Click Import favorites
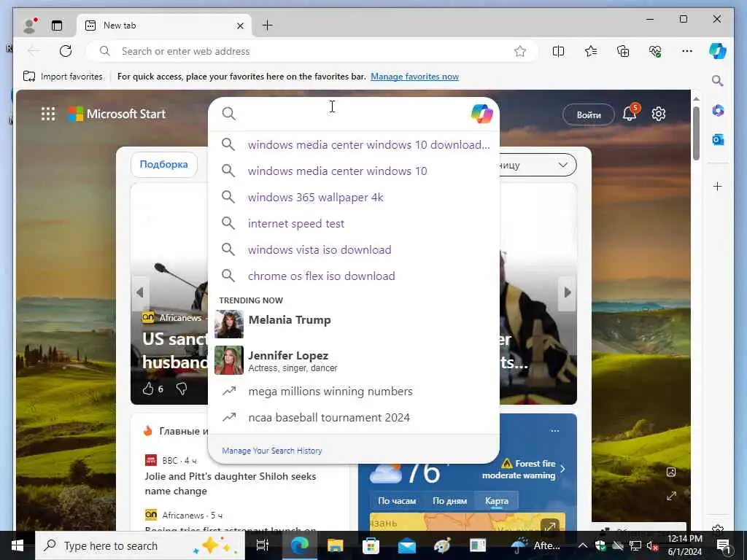The image size is (747, 560). pyautogui.click(x=63, y=76)
